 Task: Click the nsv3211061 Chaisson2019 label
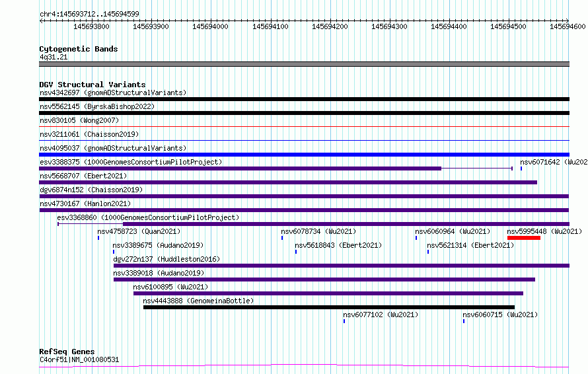pyautogui.click(x=89, y=134)
